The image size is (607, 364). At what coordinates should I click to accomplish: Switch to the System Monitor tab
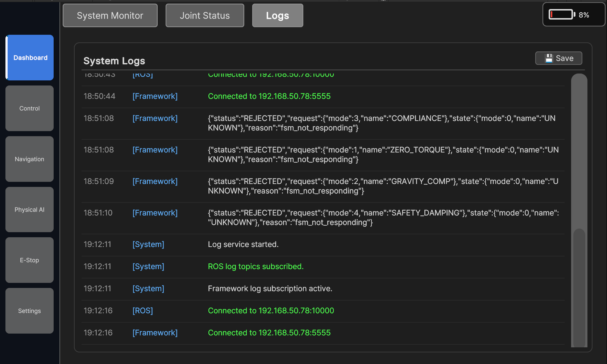(x=110, y=16)
